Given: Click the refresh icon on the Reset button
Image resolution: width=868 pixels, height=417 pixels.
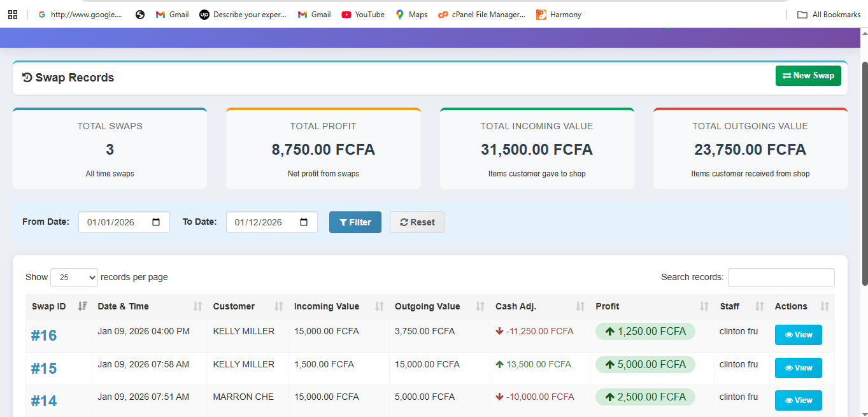Looking at the screenshot, I should 403,222.
